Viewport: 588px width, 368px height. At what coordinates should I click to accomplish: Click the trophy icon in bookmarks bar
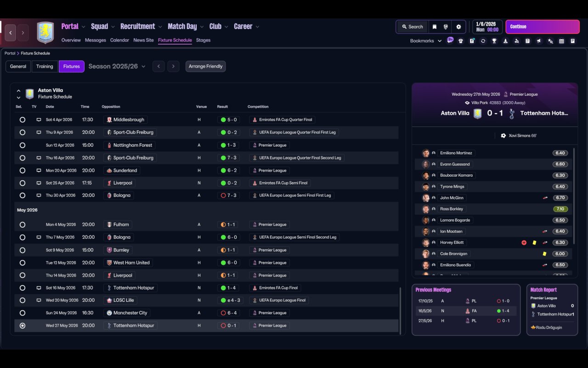coord(494,41)
